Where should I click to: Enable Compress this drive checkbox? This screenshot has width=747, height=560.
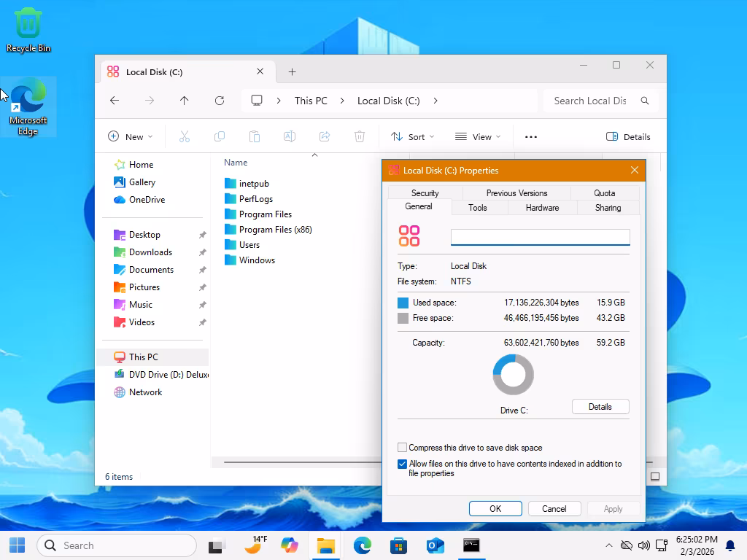point(403,448)
